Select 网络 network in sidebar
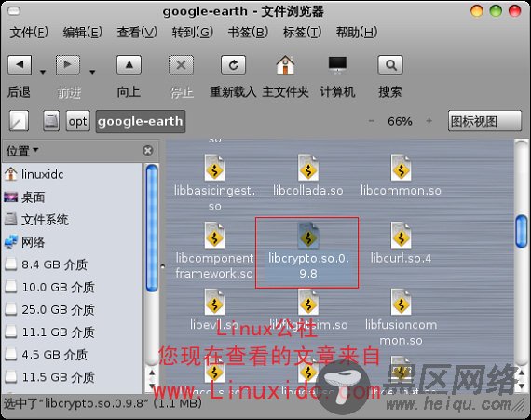 click(72, 242)
